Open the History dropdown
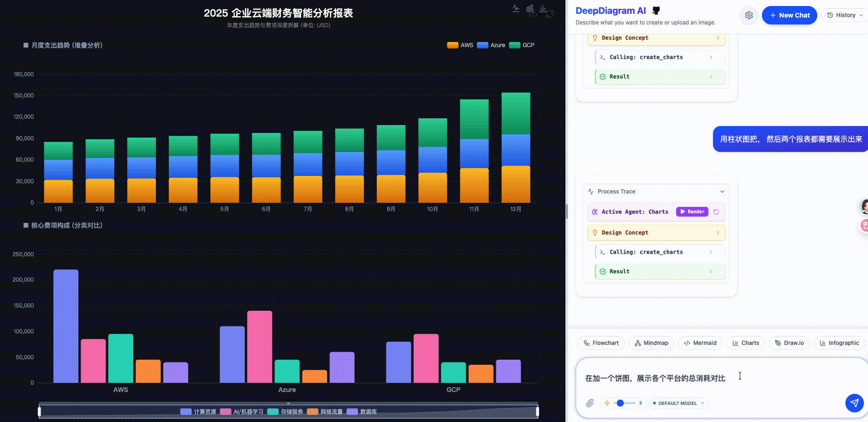This screenshot has width=868, height=422. (845, 15)
